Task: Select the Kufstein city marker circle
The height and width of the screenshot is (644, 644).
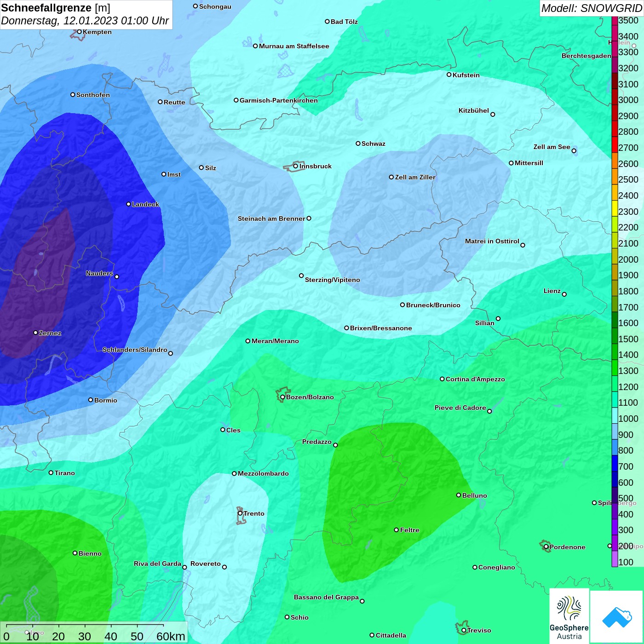Action: pyautogui.click(x=449, y=75)
